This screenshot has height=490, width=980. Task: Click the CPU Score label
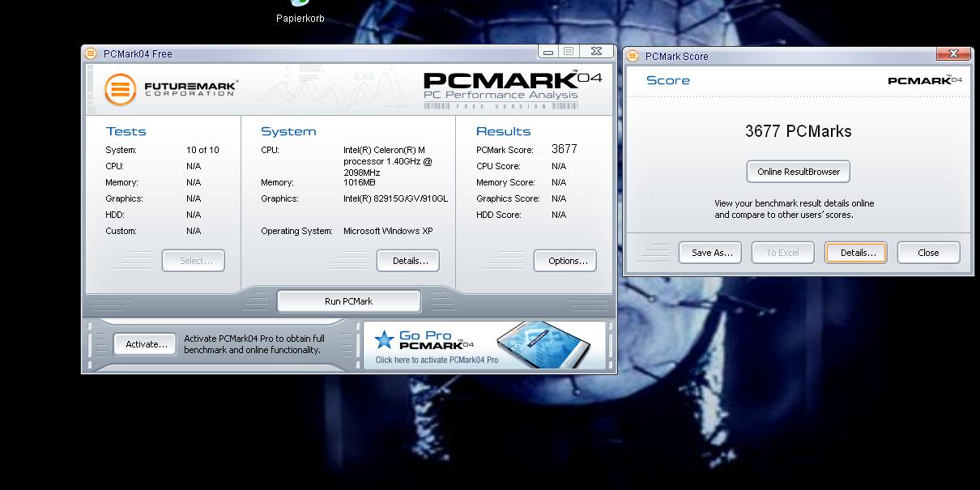click(496, 166)
